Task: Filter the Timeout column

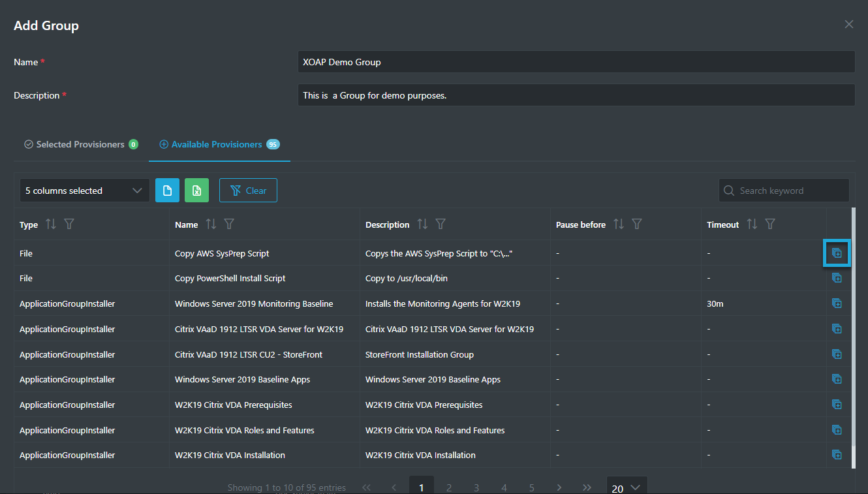Action: pos(770,224)
